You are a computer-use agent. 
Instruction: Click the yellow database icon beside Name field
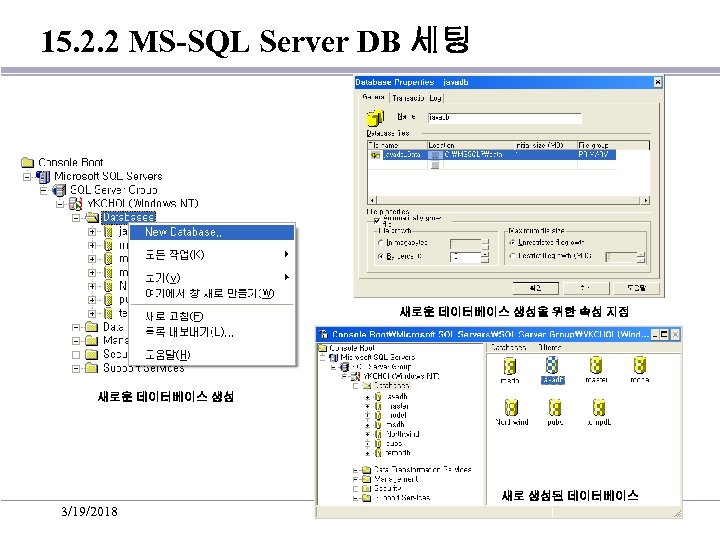(375, 118)
